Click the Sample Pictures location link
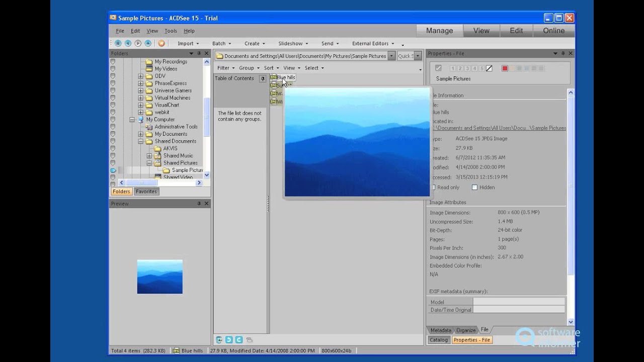 pyautogui.click(x=499, y=128)
